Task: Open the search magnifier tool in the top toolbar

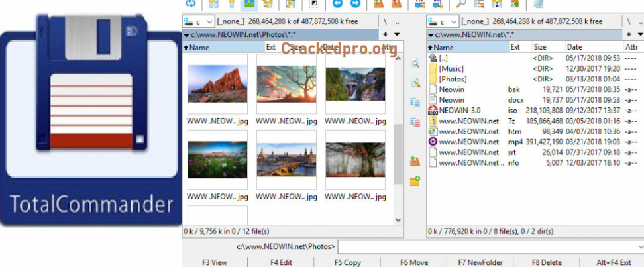Action: (461, 4)
